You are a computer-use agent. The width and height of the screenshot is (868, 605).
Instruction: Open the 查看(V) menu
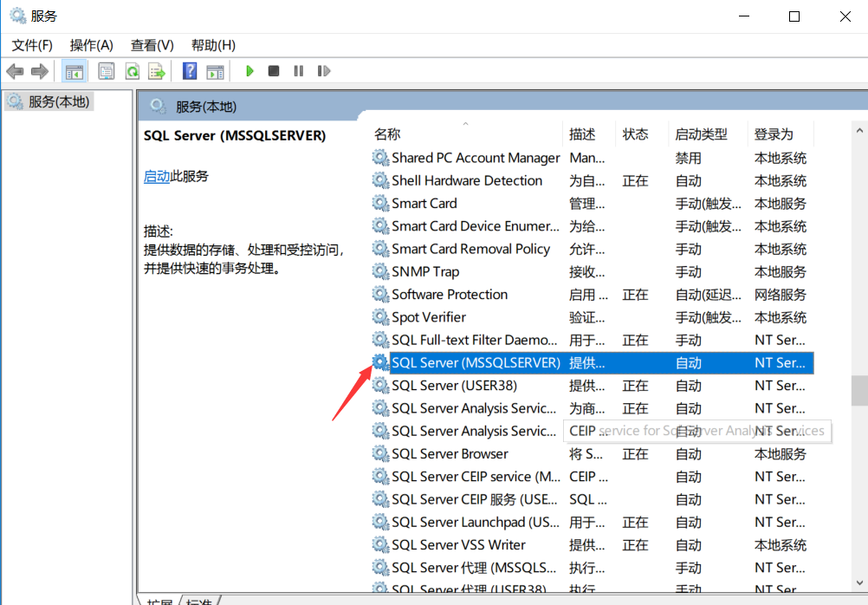(152, 45)
